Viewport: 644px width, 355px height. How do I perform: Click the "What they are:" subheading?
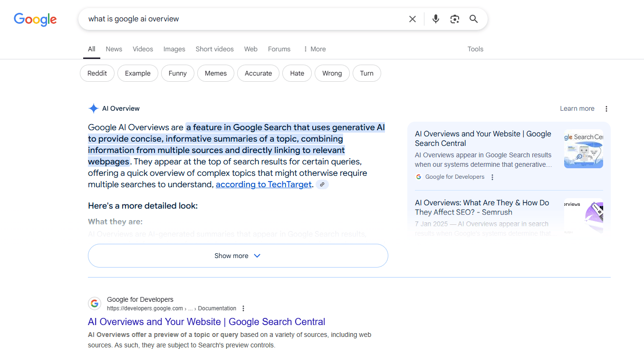tap(115, 222)
